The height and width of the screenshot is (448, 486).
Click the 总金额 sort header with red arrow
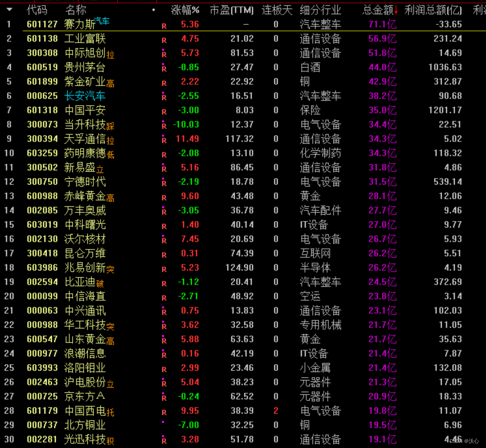(x=380, y=10)
